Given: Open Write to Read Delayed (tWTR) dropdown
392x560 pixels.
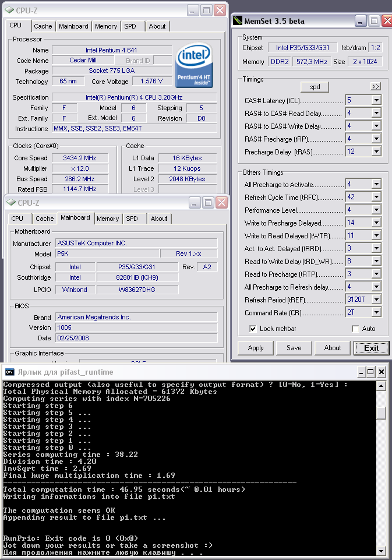Looking at the screenshot, I should click(x=376, y=235).
